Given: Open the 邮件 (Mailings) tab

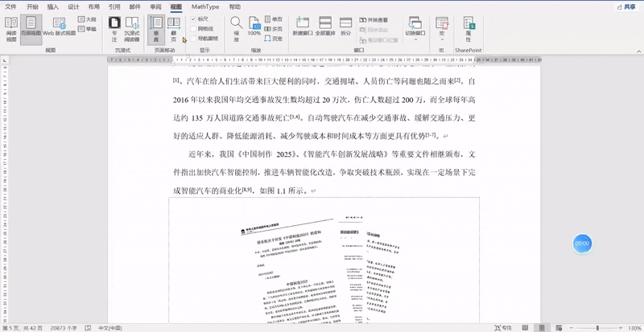Looking at the screenshot, I should point(134,7).
